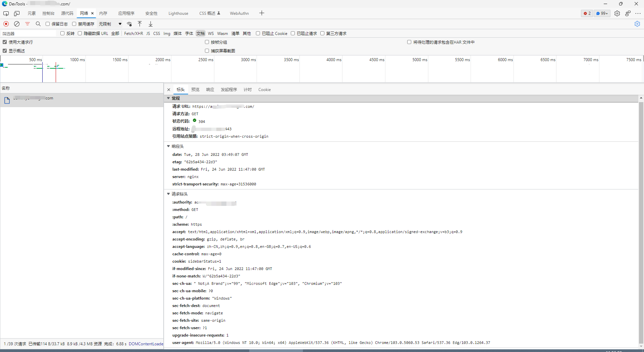Click the 筛选器 filter input

pyautogui.click(x=29, y=34)
